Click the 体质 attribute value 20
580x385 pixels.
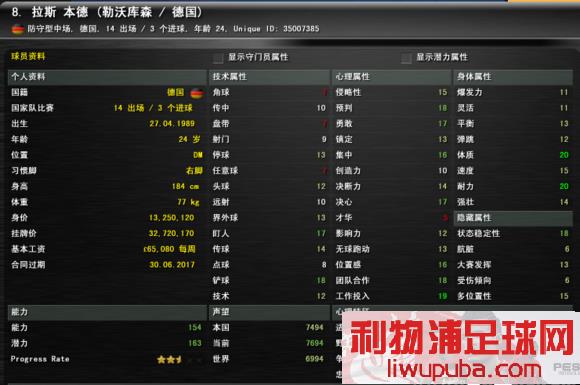click(564, 155)
